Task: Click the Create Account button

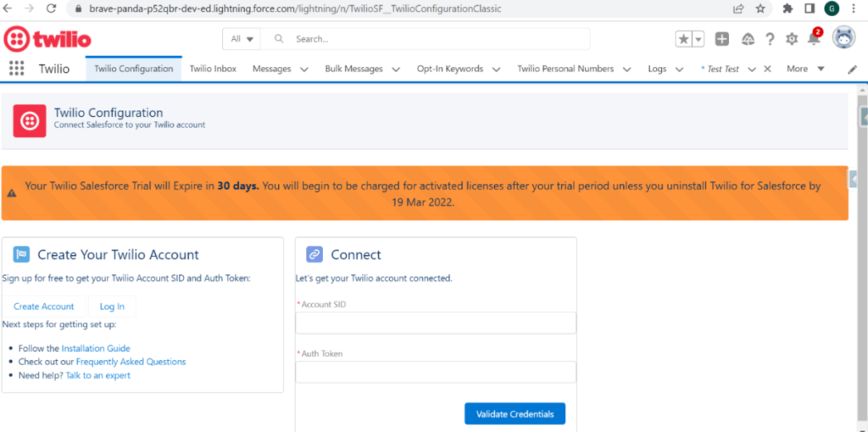Action: (44, 307)
